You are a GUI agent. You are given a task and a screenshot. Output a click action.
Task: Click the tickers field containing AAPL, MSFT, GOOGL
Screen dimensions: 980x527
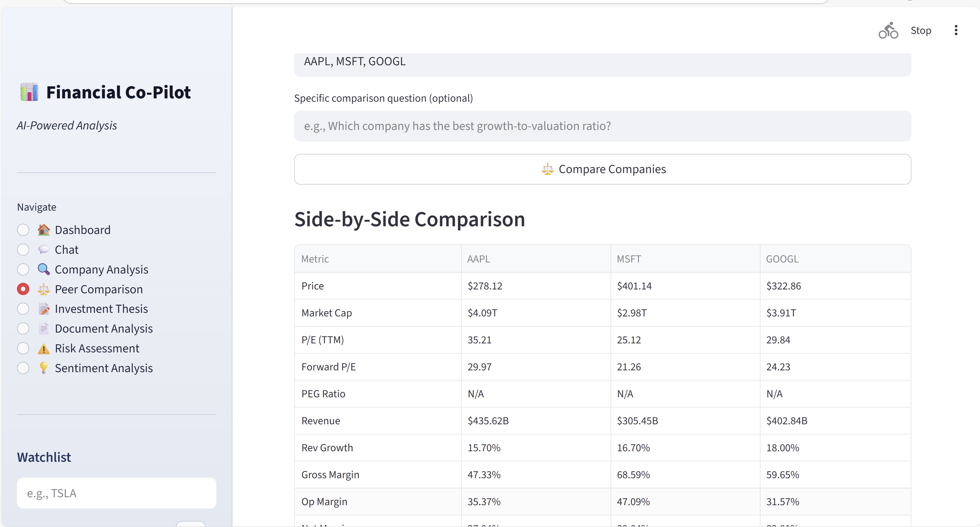[x=602, y=63]
